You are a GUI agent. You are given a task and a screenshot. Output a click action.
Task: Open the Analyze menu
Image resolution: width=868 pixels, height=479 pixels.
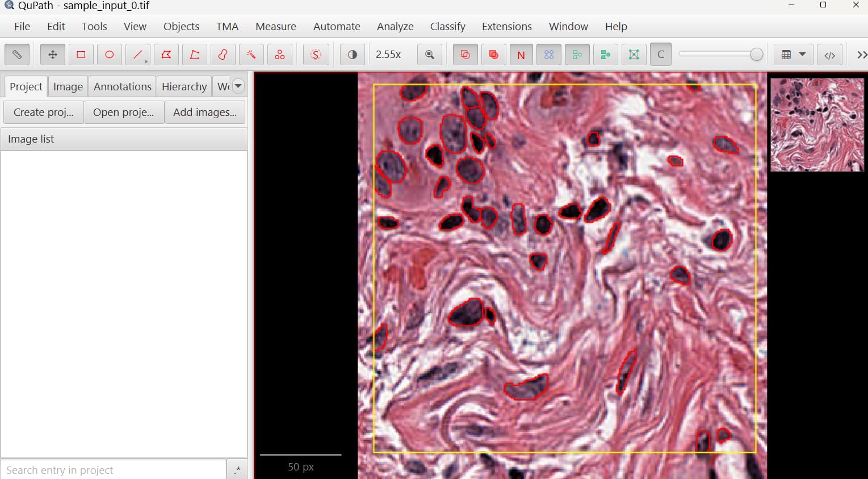pyautogui.click(x=395, y=26)
